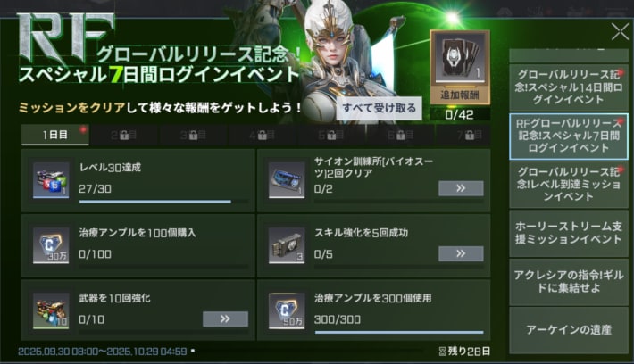Viewport: 634px width, 364px height.
Task: Open スペシャル14日間ログインイベント in sidebar
Action: [x=569, y=87]
